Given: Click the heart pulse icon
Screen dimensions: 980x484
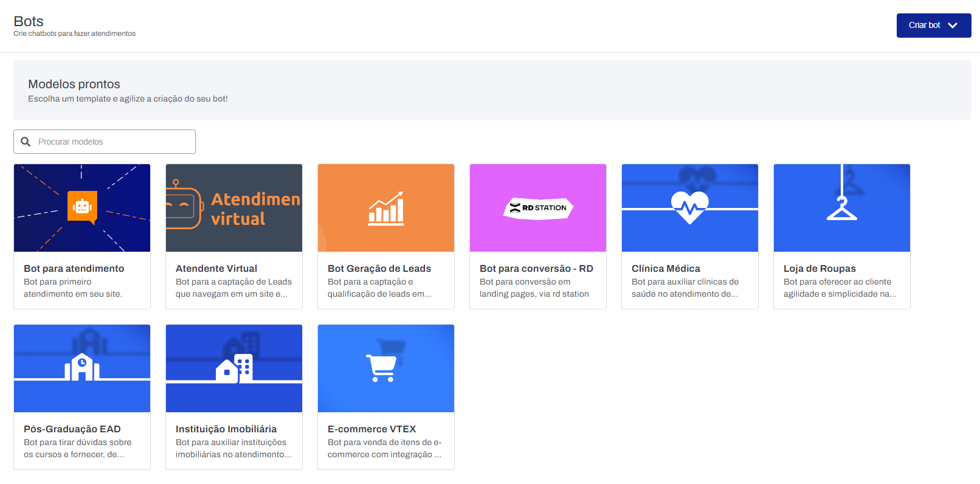Looking at the screenshot, I should point(689,207).
